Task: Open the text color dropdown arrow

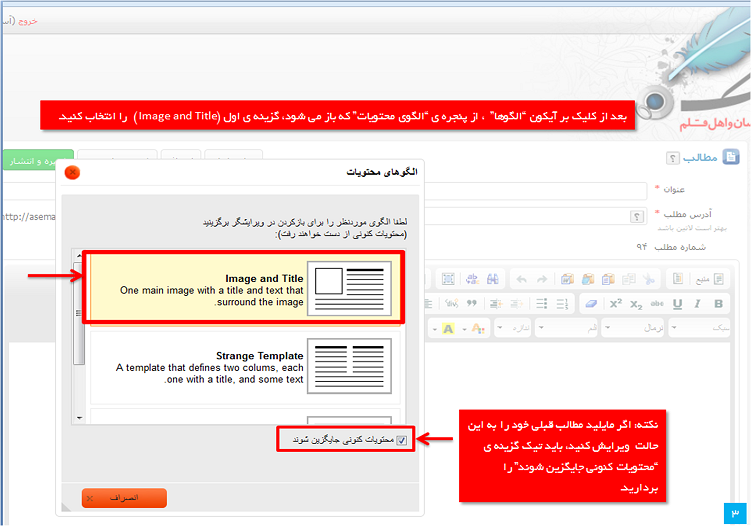Action: click(465, 329)
